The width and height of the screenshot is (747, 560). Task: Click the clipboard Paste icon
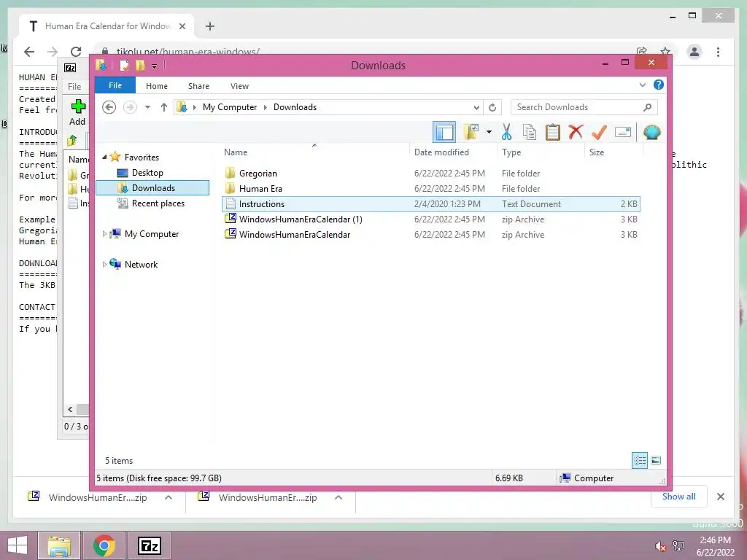[x=553, y=132]
